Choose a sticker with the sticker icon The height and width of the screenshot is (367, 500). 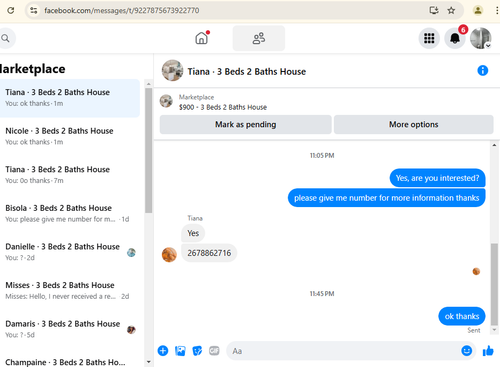[197, 351]
